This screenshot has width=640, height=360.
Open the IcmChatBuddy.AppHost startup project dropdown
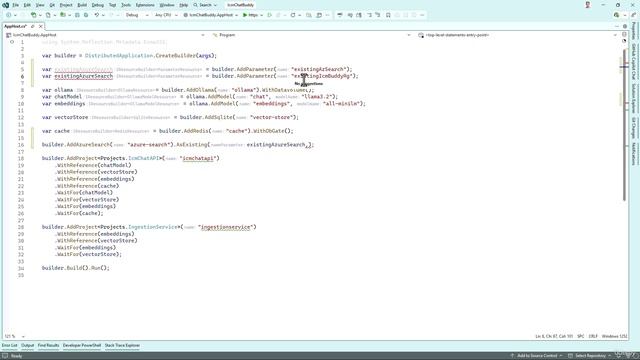click(211, 15)
